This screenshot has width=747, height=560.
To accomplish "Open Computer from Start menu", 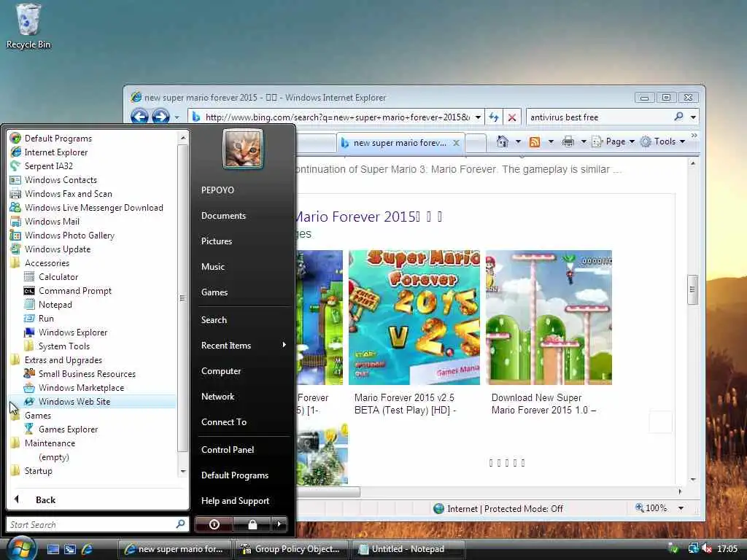I will [221, 371].
